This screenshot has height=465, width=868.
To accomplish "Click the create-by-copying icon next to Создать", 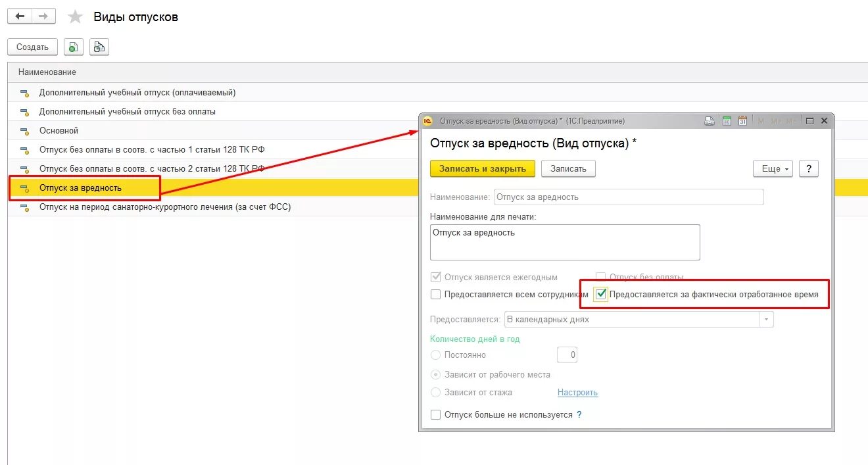I will tap(74, 47).
